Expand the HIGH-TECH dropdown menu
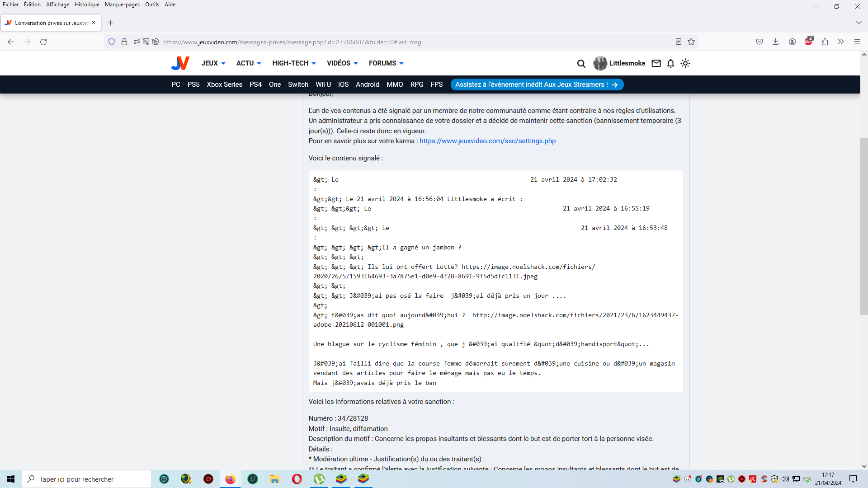The height and width of the screenshot is (488, 868). (294, 63)
